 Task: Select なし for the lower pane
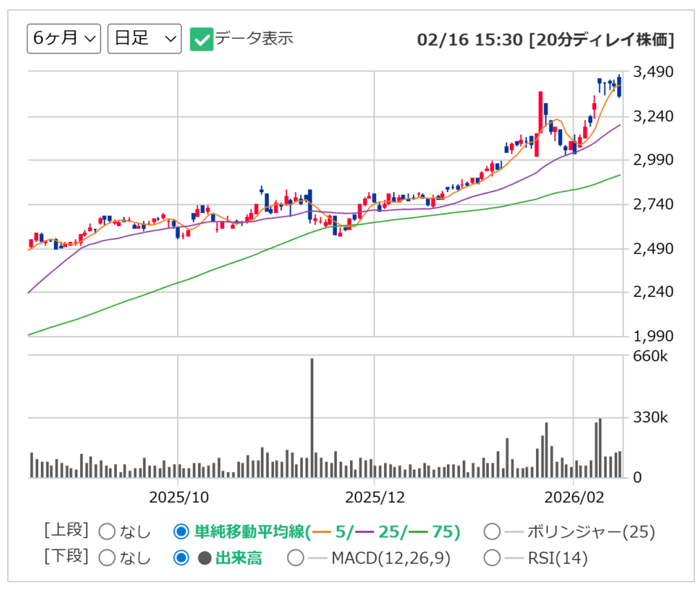[x=106, y=558]
